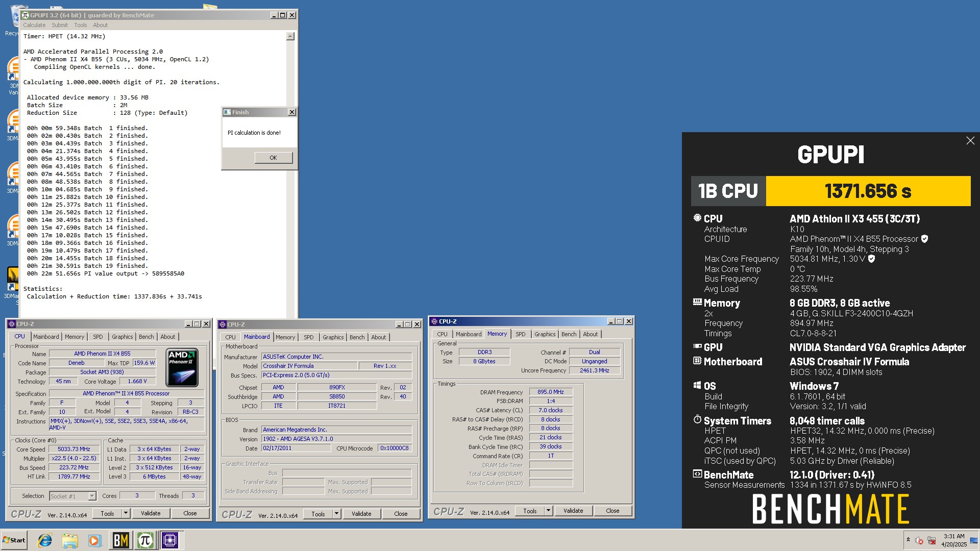Click Close in the Mainboard CPU-Z window
The height and width of the screenshot is (551, 980).
point(401,514)
